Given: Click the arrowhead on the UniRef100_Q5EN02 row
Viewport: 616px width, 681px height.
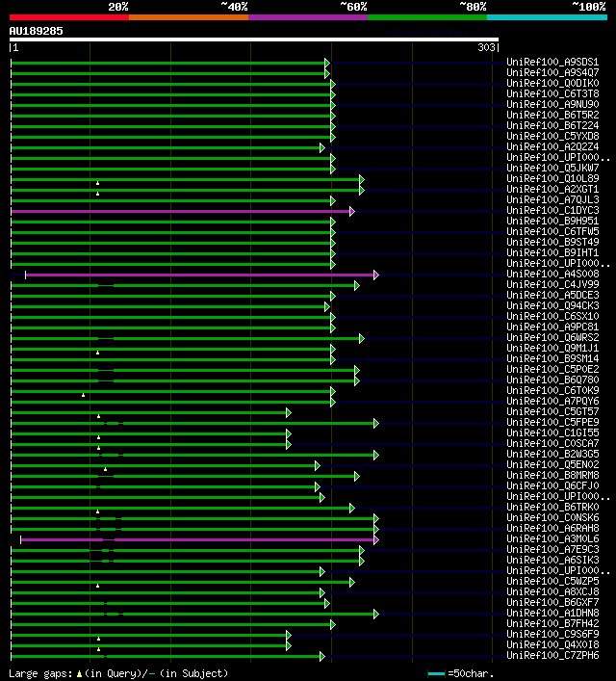Looking at the screenshot, I should (x=318, y=465).
